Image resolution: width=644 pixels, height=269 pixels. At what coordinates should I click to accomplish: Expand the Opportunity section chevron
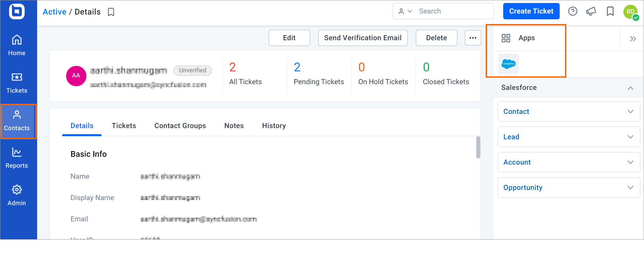pos(630,188)
